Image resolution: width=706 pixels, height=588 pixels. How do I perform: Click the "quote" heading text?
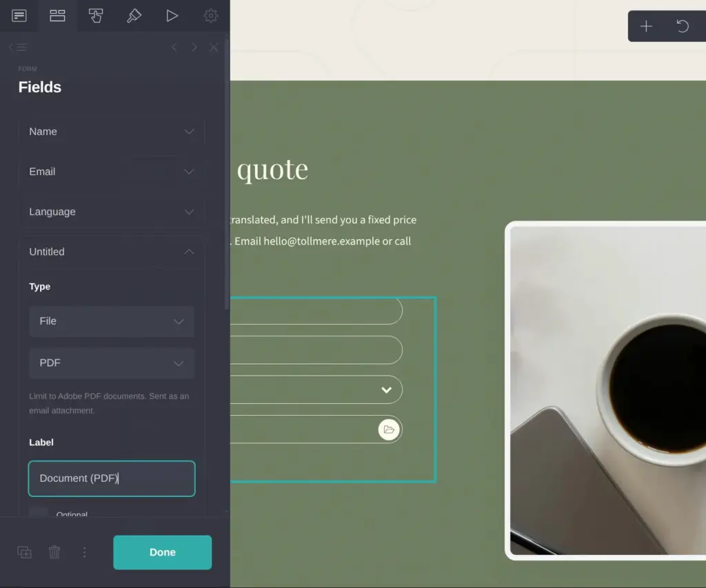click(272, 170)
